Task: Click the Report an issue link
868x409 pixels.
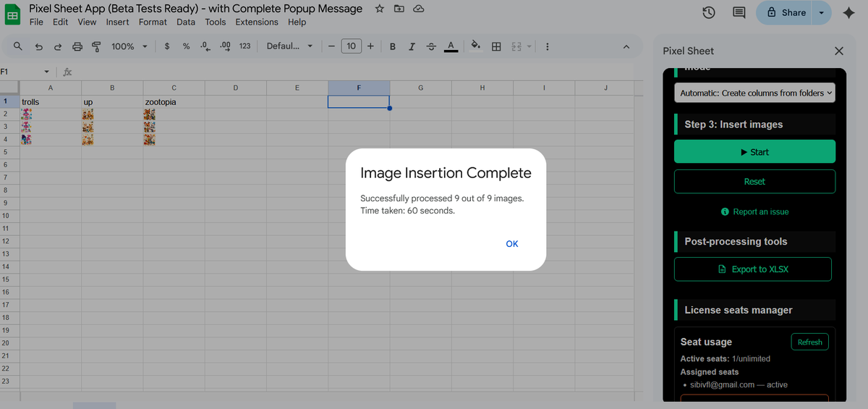Action: (754, 212)
